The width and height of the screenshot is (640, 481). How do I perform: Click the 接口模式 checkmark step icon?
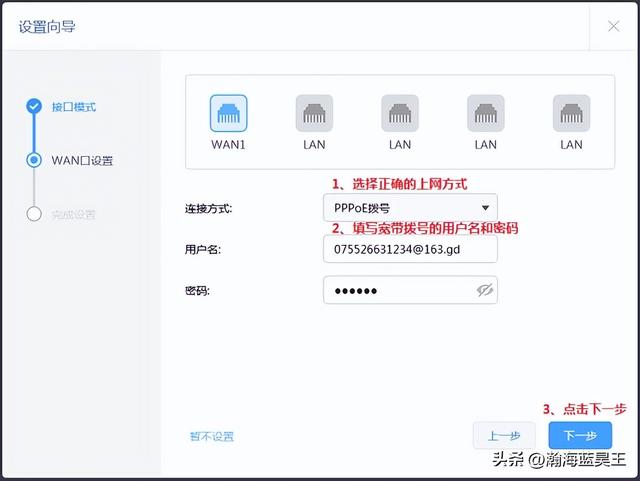coord(34,106)
